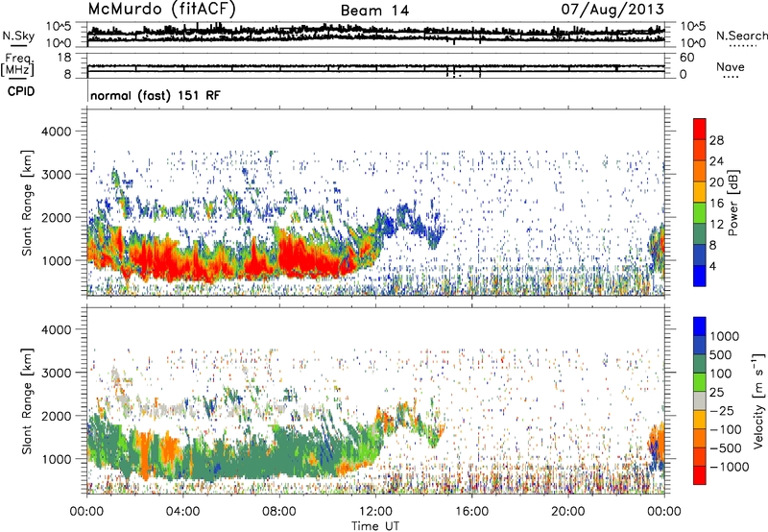Click the yellow 16–20 dB Power colorbar segment
This screenshot has height=532, width=768.
(x=700, y=192)
